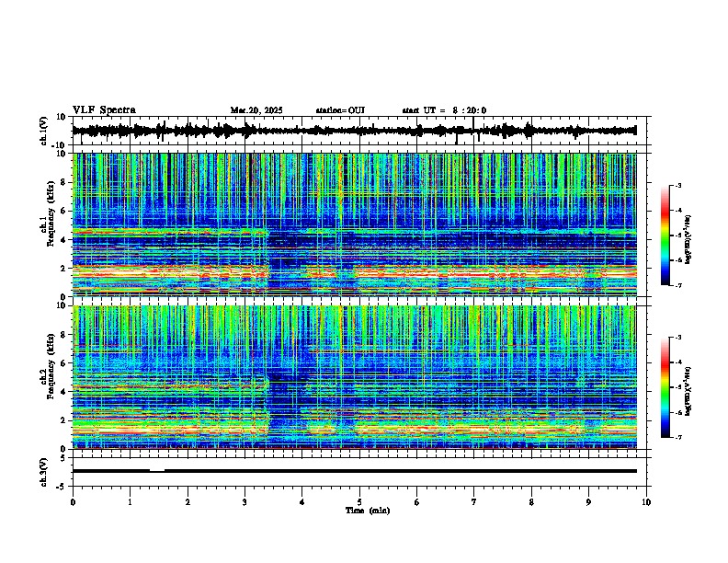Image resolution: width=728 pixels, height=563 pixels.
Task: Click the 'ch.3(V)' axis label
Action: coord(44,472)
